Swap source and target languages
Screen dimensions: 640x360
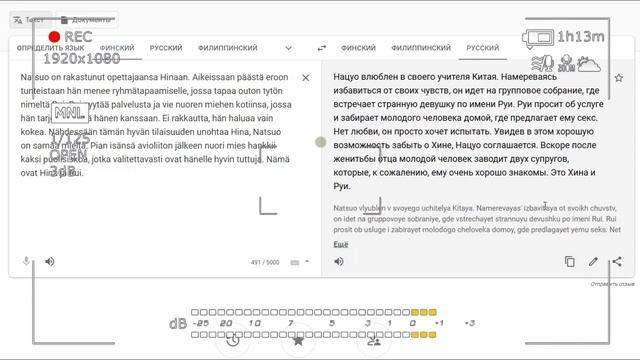(322, 48)
